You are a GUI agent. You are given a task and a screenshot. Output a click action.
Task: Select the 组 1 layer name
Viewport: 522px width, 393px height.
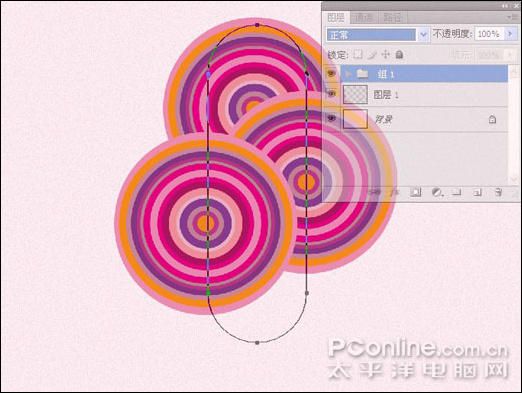386,74
